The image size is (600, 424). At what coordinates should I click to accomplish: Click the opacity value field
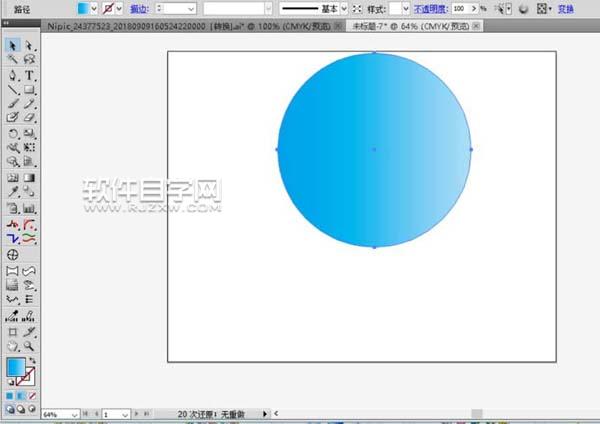click(x=460, y=8)
